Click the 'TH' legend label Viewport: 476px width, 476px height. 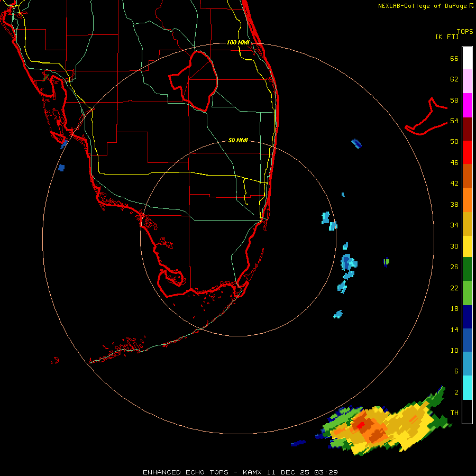[x=454, y=413]
